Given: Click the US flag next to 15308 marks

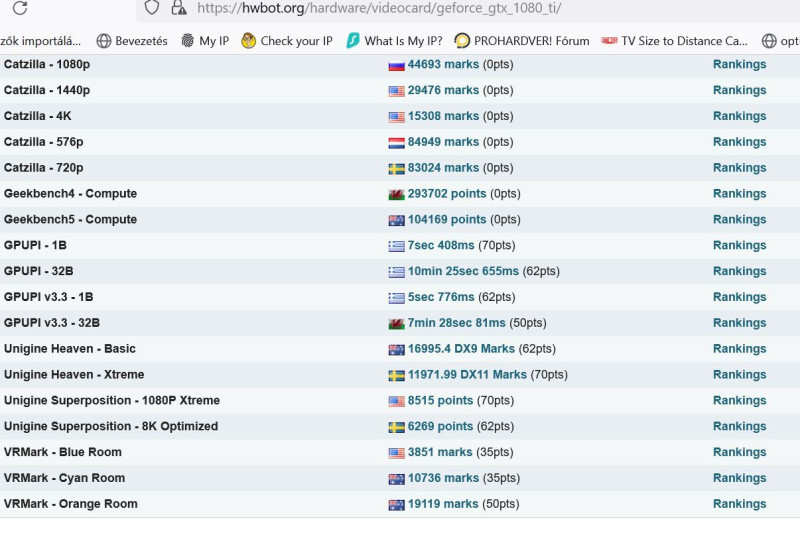Looking at the screenshot, I should pos(396,117).
